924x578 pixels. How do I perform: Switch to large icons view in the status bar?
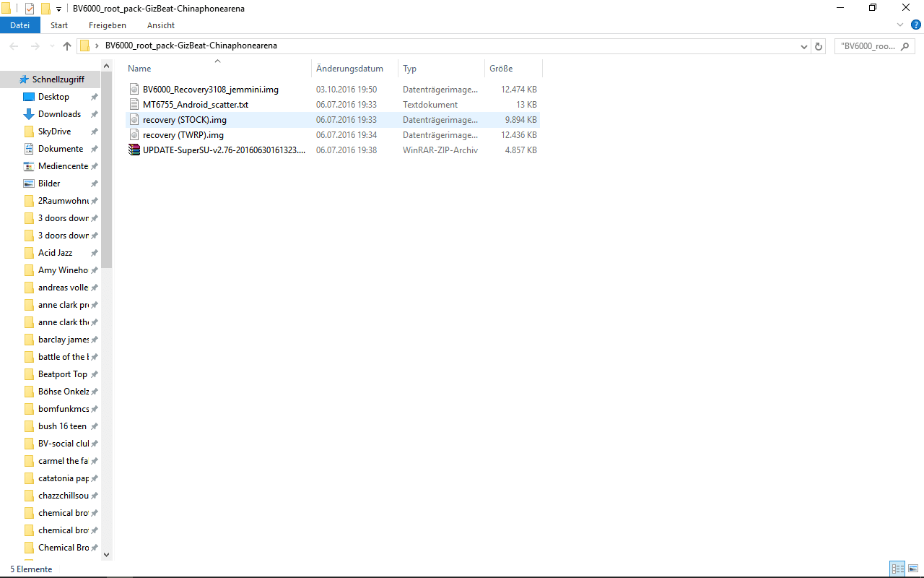coord(912,569)
